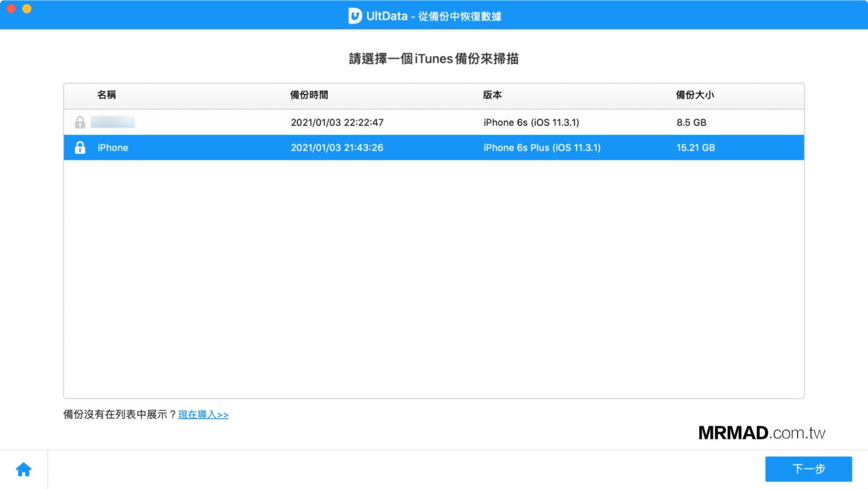
Task: Click the Home icon at bottom left
Action: [24, 469]
